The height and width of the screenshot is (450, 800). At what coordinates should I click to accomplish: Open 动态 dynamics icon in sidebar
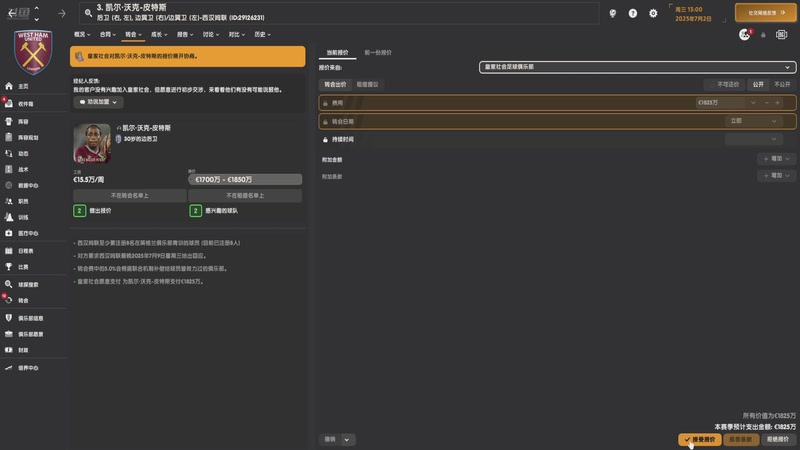coord(9,153)
